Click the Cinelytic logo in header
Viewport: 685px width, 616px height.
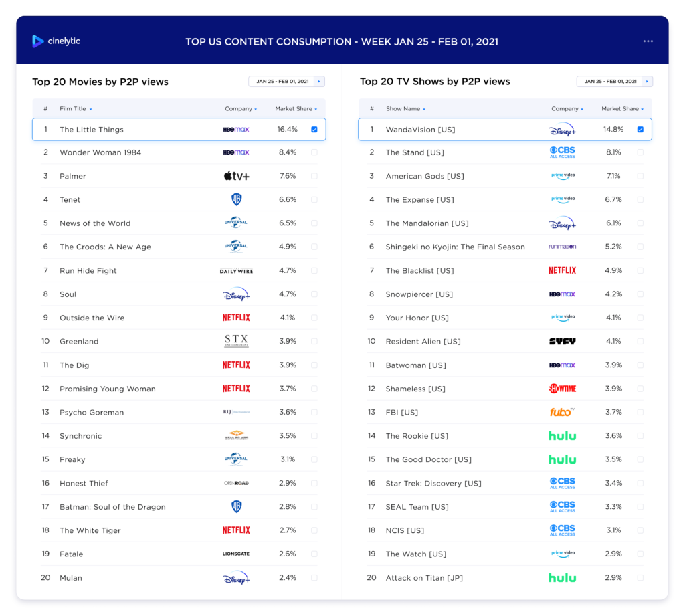point(56,41)
